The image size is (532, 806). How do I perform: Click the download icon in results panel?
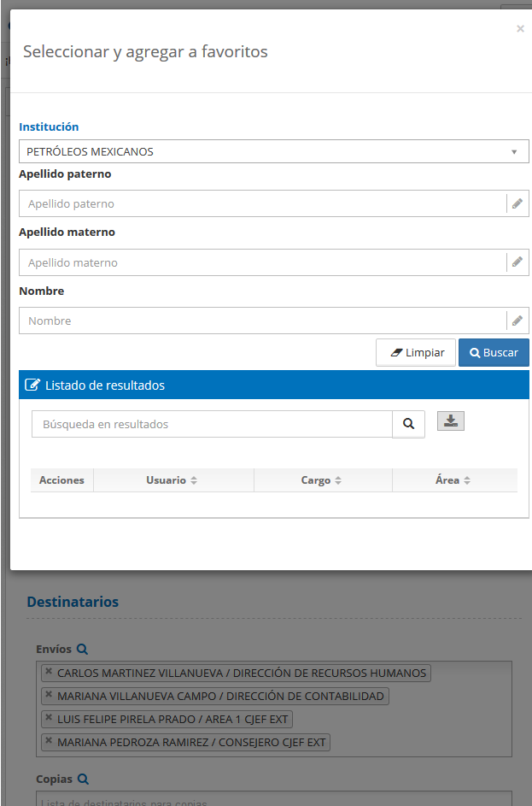[x=451, y=421]
